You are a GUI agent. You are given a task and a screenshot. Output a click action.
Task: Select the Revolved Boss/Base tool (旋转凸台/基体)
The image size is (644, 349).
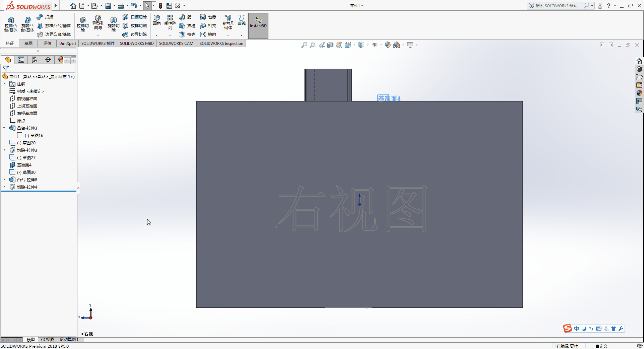click(27, 24)
